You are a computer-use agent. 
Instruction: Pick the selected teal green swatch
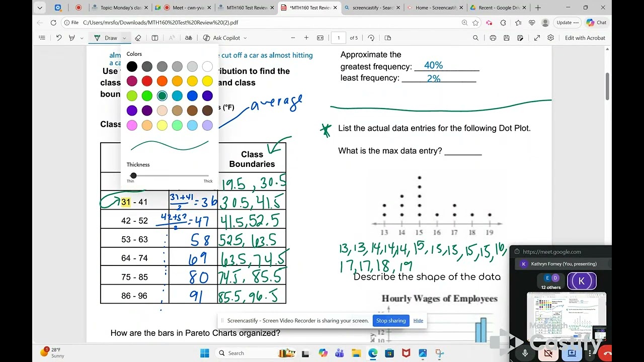click(162, 96)
